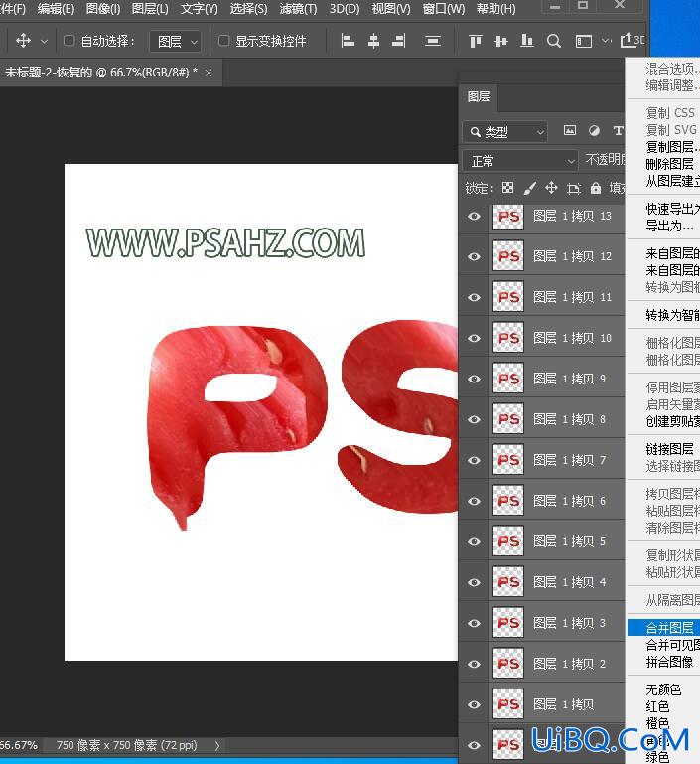This screenshot has width=700, height=764.
Task: Expand the status bar info arrow
Action: tap(217, 745)
